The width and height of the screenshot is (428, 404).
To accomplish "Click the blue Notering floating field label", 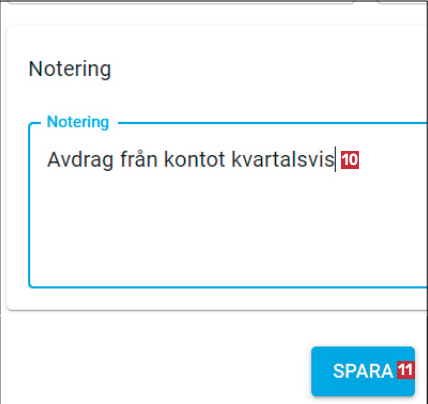I will tap(78, 122).
